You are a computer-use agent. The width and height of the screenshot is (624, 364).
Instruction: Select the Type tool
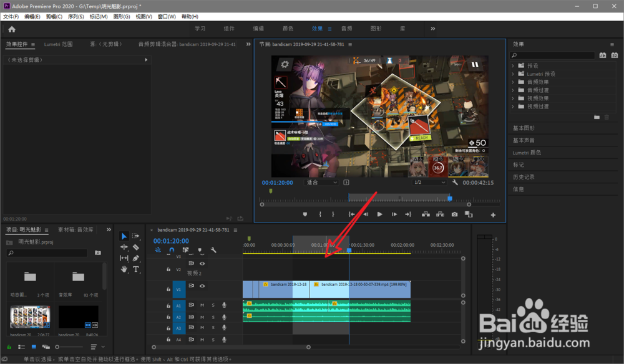pyautogui.click(x=135, y=269)
